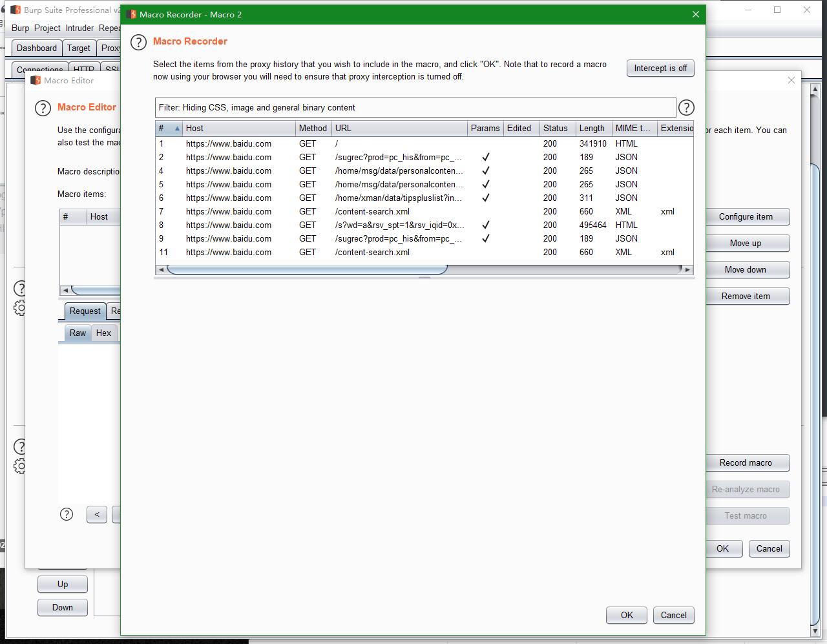
Task: Click OK in the Macro Recorder dialog
Action: pyautogui.click(x=625, y=615)
